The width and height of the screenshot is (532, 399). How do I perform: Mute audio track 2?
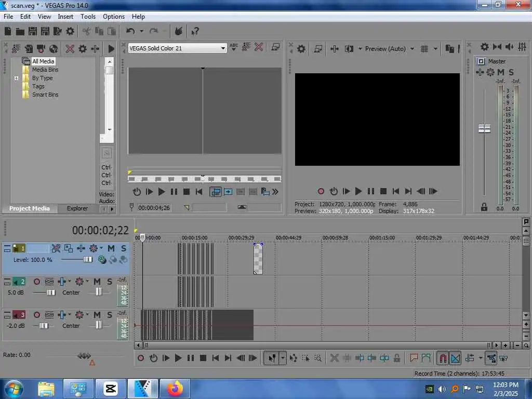pyautogui.click(x=97, y=282)
